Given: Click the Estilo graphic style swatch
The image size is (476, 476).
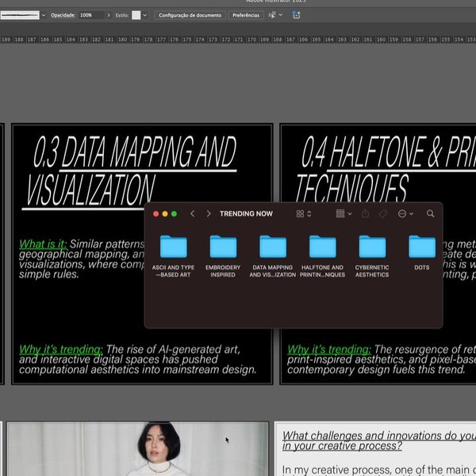Looking at the screenshot, I should (x=136, y=15).
